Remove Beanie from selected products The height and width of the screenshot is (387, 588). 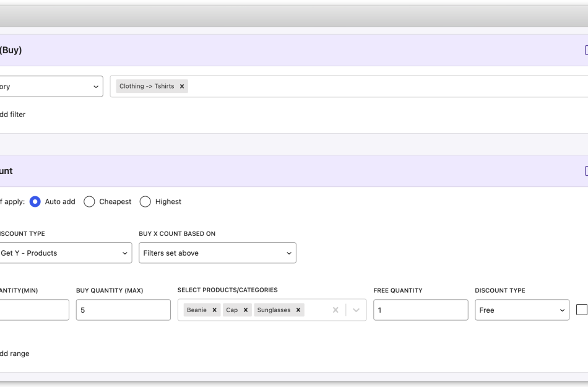pyautogui.click(x=215, y=310)
